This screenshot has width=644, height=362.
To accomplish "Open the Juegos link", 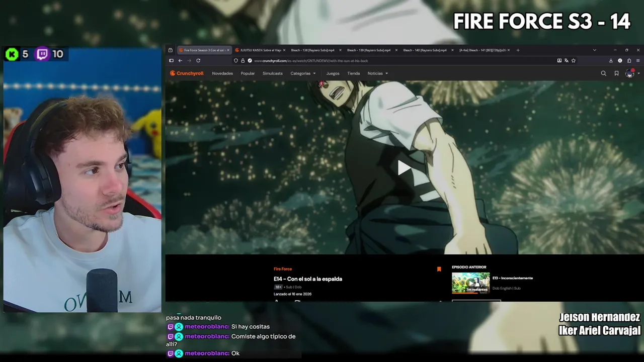I will point(333,73).
